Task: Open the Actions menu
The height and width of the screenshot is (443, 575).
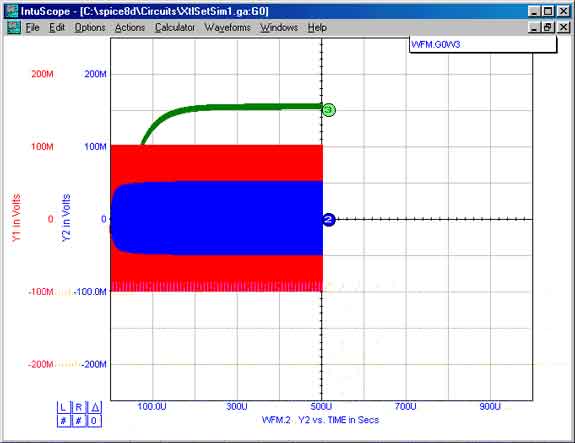Action: coord(130,28)
